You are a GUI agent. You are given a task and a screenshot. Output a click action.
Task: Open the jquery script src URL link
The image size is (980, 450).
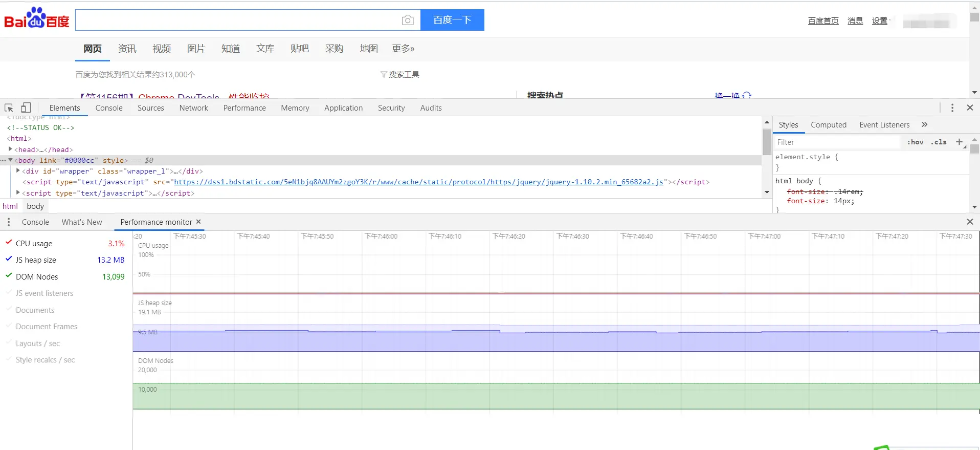pos(418,182)
